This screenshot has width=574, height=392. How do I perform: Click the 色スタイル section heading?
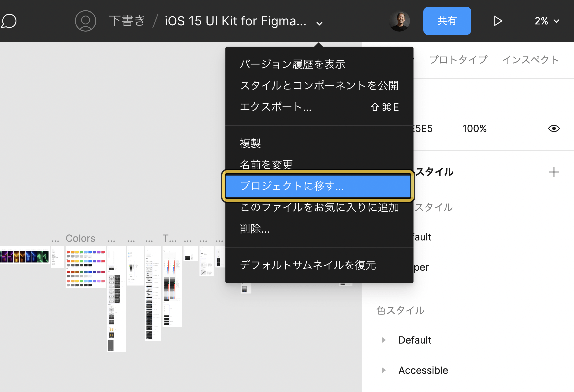[400, 310]
